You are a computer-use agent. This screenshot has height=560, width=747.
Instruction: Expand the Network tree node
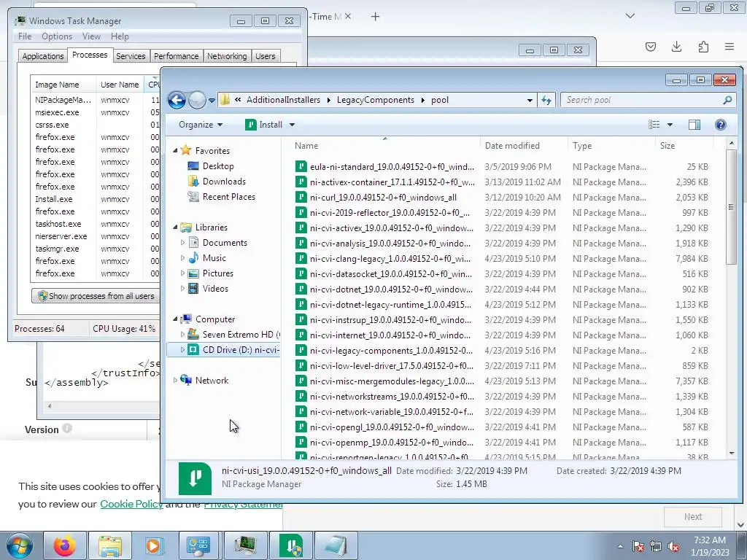point(175,380)
